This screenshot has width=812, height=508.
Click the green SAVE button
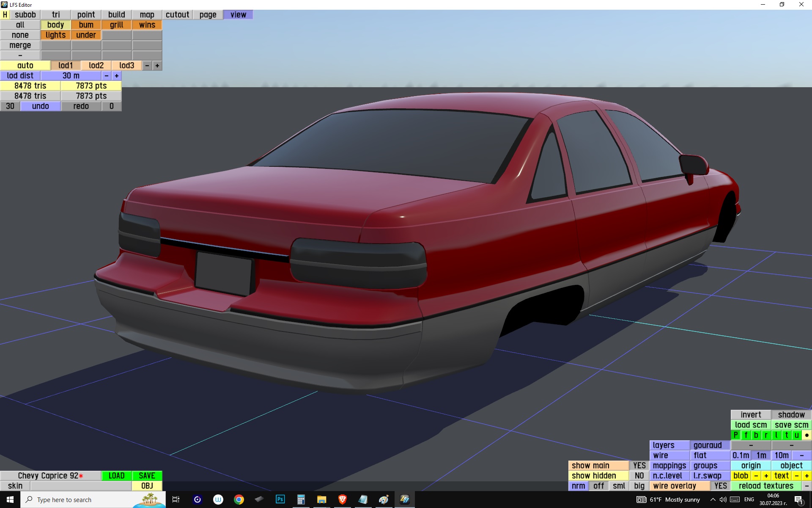click(147, 476)
